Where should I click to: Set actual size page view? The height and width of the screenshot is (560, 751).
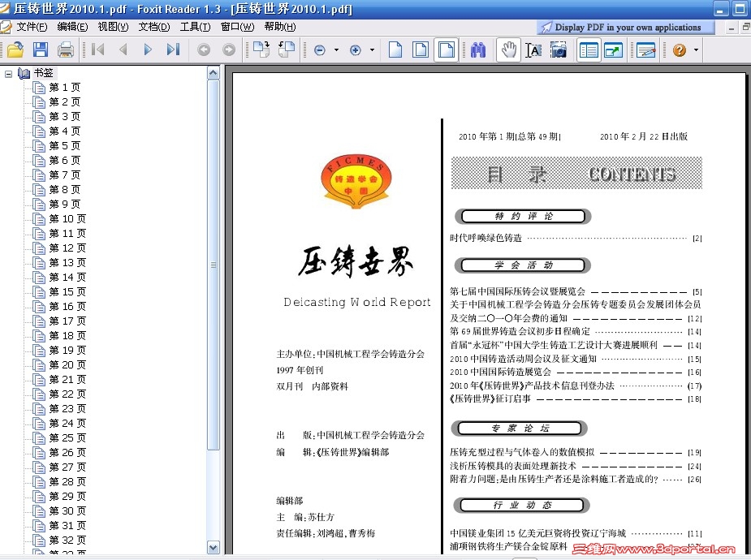tap(395, 50)
